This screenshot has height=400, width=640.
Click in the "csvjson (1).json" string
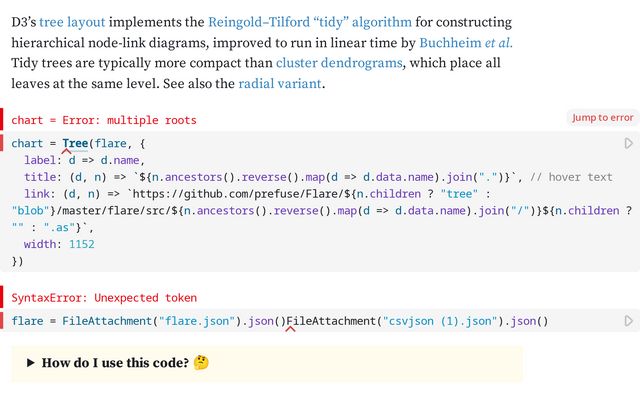coord(440,321)
